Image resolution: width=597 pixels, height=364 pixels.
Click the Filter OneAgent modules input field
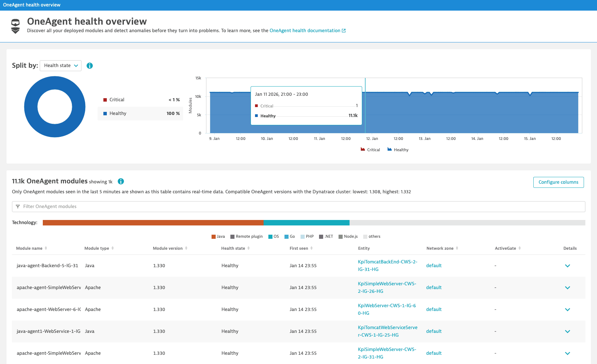[x=298, y=207]
